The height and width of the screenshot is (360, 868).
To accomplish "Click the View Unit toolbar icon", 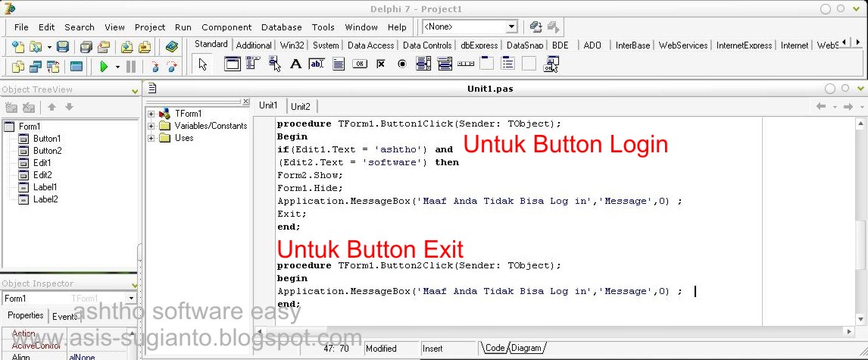I will [x=17, y=67].
